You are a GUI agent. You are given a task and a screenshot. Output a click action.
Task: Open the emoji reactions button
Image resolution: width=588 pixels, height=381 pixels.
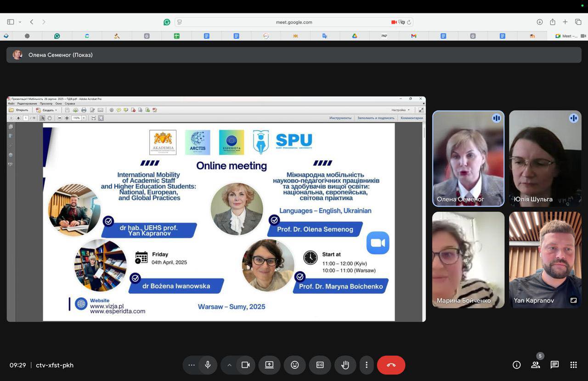[x=294, y=365]
